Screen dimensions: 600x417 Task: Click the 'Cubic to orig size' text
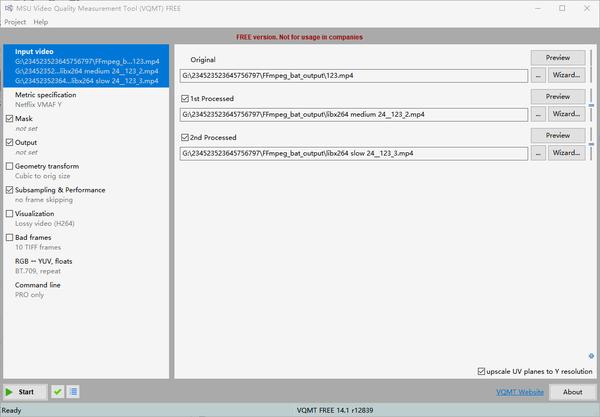pyautogui.click(x=42, y=176)
